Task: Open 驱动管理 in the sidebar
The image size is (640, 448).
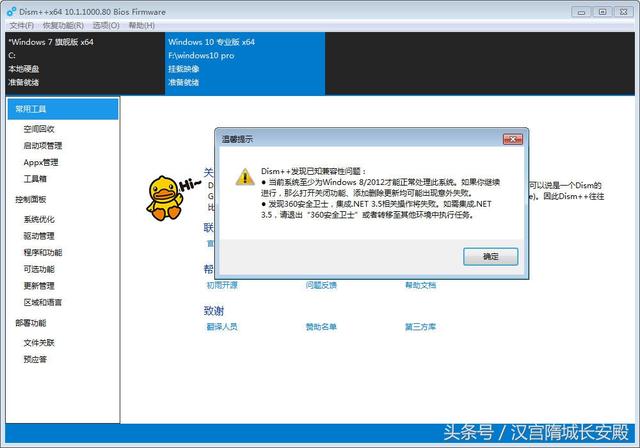Action: point(39,236)
